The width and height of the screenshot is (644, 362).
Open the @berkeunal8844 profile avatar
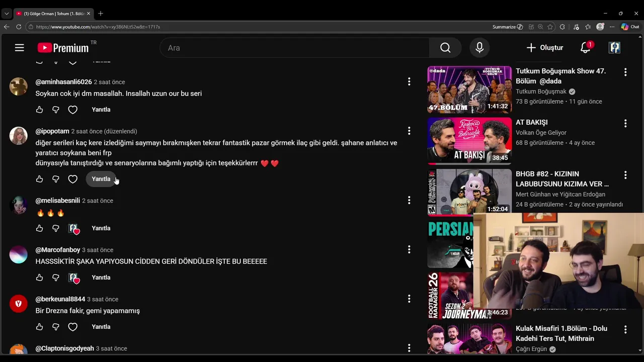pyautogui.click(x=19, y=304)
